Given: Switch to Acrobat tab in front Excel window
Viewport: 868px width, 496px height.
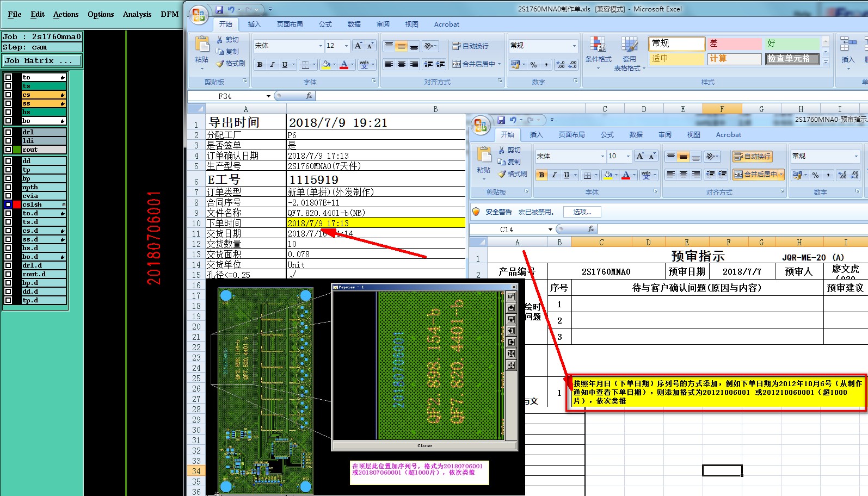Looking at the screenshot, I should coord(728,135).
